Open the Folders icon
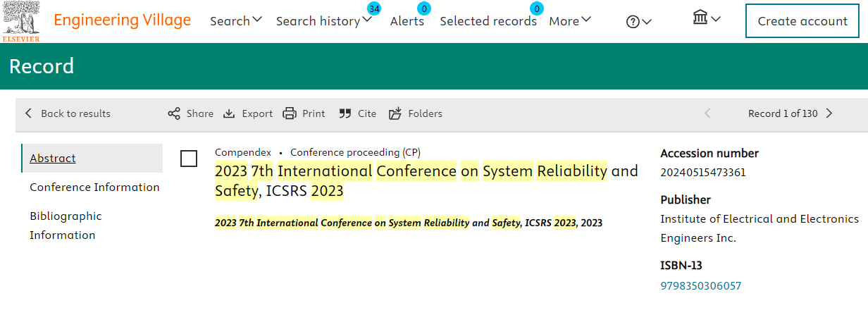The width and height of the screenshot is (868, 315). coord(395,113)
